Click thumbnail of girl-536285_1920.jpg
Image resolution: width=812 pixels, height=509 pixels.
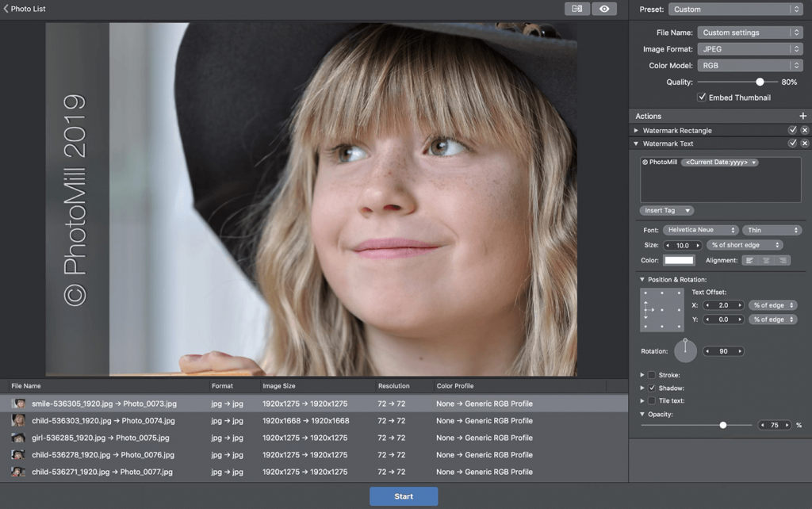(19, 438)
